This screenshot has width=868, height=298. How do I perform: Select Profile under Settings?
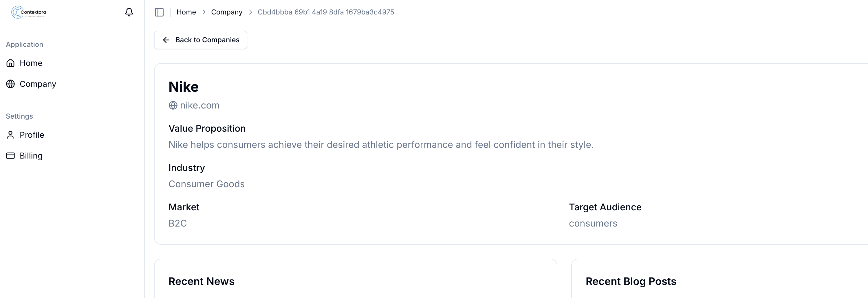pyautogui.click(x=32, y=135)
